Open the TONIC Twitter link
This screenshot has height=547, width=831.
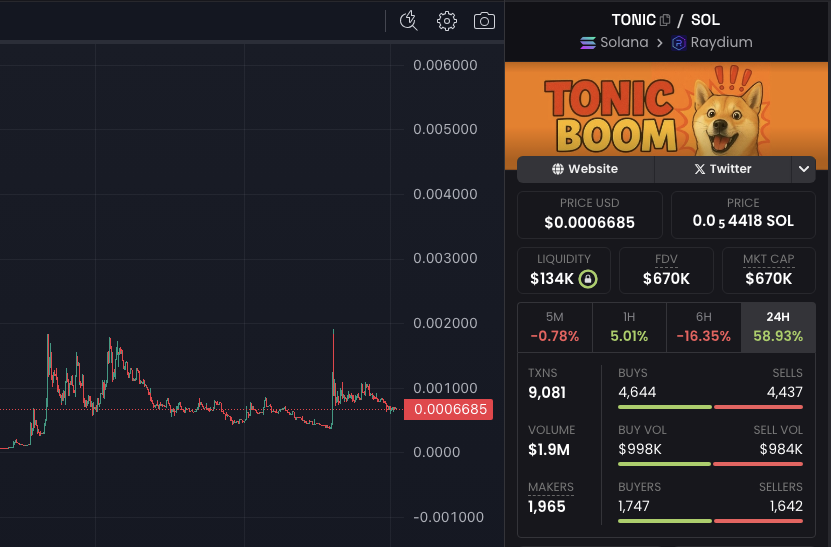(x=723, y=169)
